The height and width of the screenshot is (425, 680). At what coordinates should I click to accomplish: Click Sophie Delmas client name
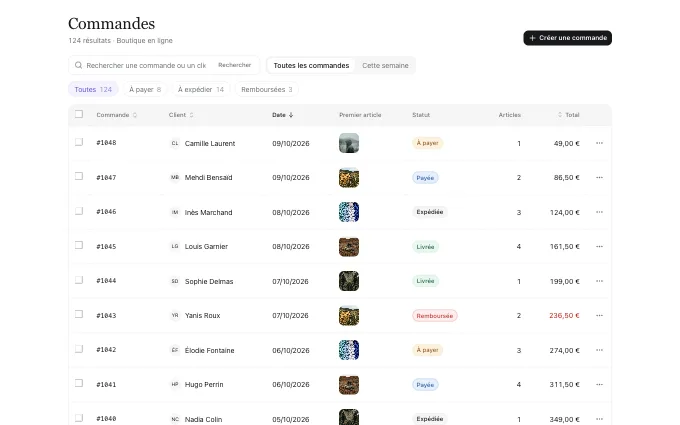209,281
